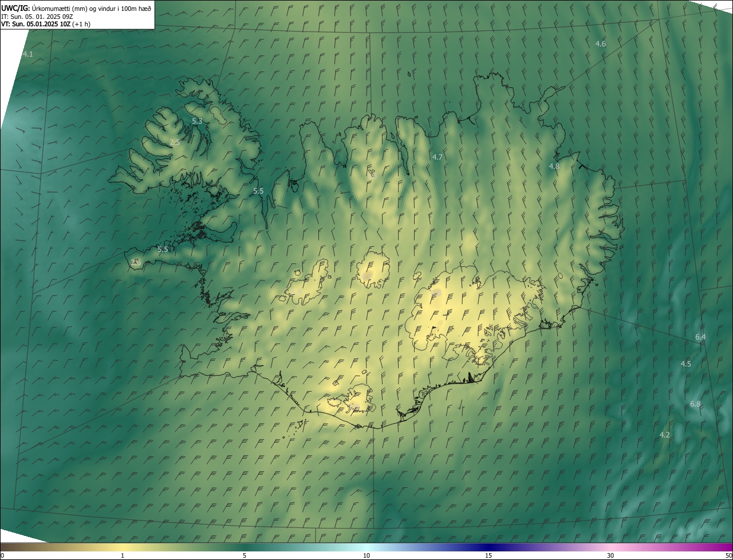Click the 4.5 value label on the map

pyautogui.click(x=685, y=364)
